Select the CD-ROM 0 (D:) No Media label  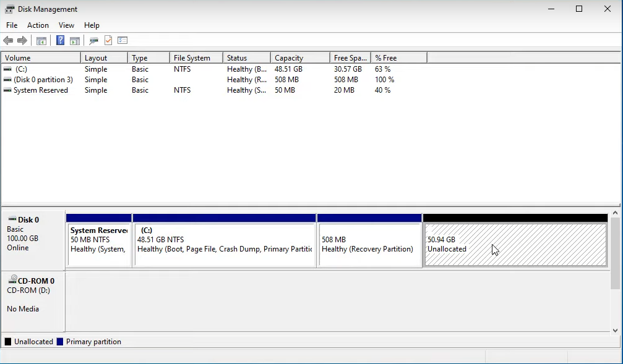33,301
